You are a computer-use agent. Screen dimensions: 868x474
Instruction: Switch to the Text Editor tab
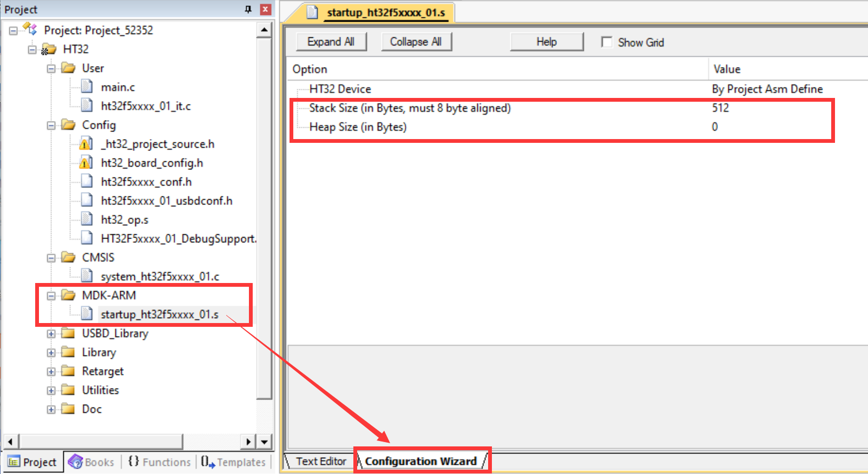(321, 462)
